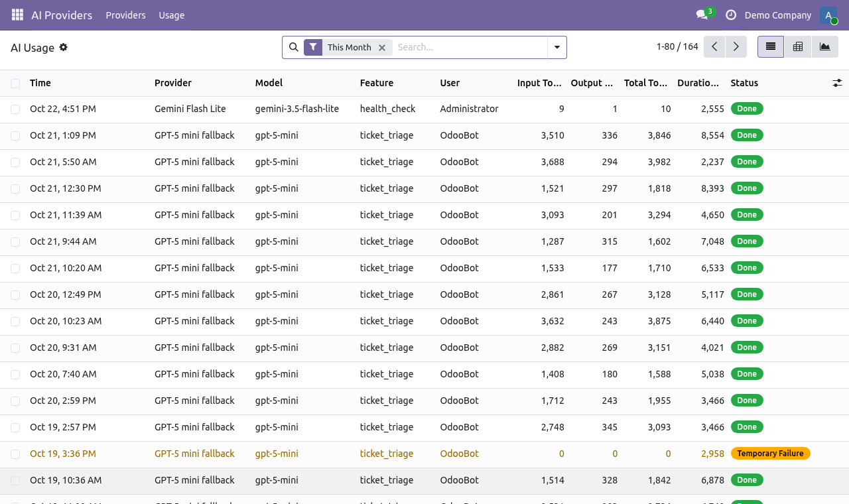Check the Oct 22, 4:51 PM row
The width and height of the screenshot is (849, 504).
click(x=15, y=109)
